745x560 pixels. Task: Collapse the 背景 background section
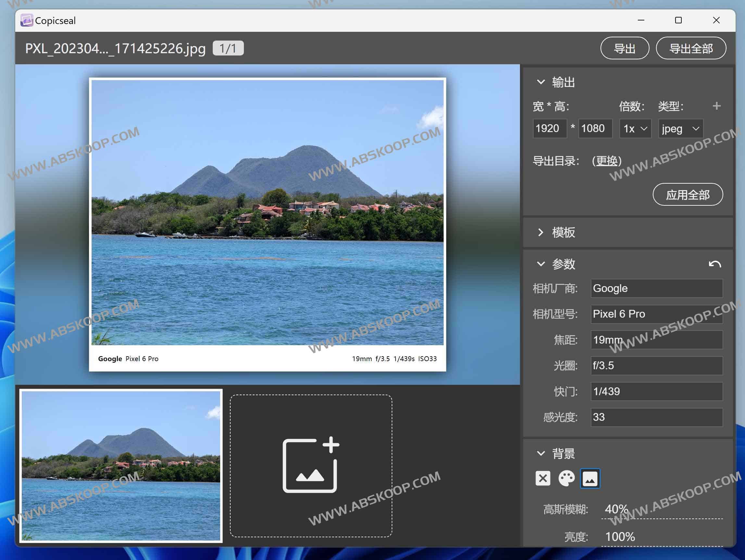point(540,454)
